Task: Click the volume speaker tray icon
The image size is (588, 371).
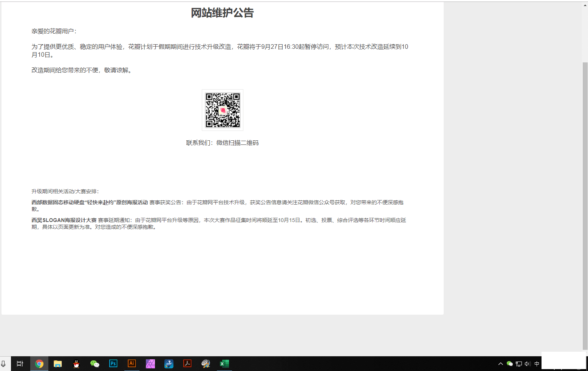Action: click(528, 364)
